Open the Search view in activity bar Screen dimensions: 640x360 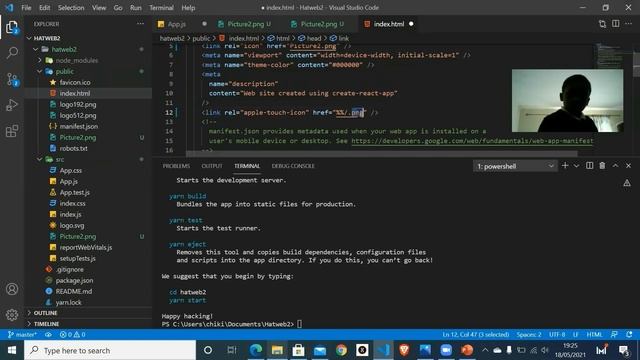[x=12, y=53]
